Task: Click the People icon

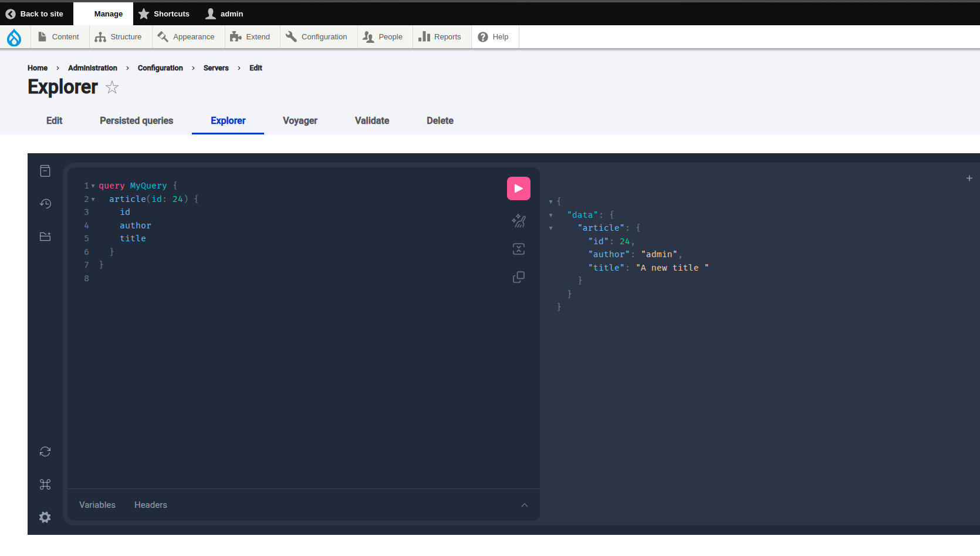Action: point(369,37)
